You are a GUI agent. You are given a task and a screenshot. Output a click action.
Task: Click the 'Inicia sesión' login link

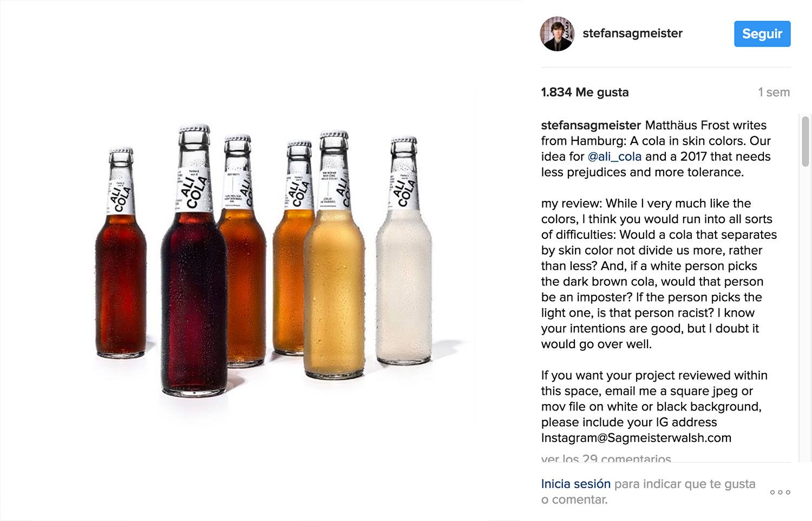click(575, 484)
